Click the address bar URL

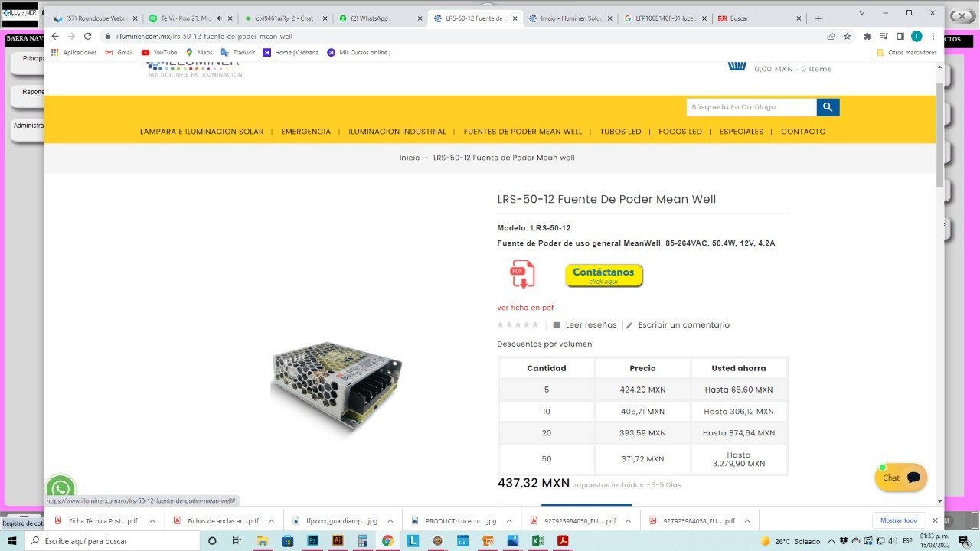204,36
